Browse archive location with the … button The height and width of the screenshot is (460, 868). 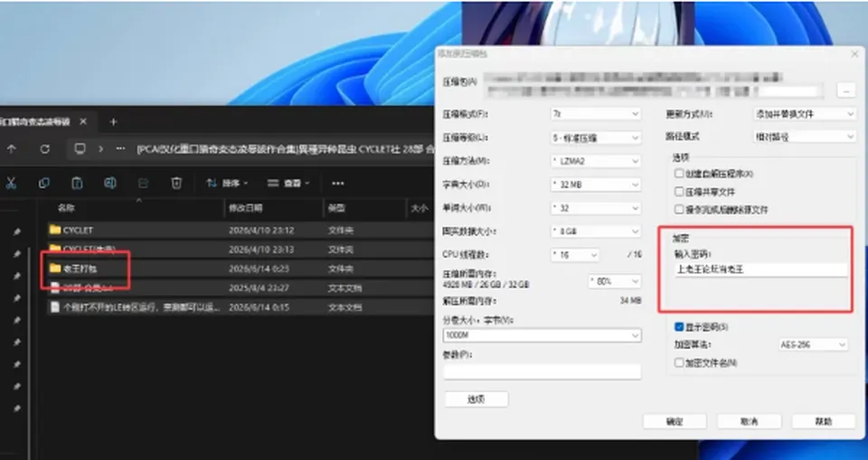coord(846,90)
